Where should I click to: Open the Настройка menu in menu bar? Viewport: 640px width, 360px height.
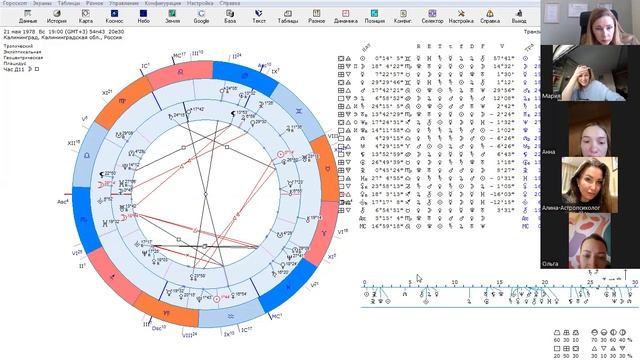click(x=200, y=3)
